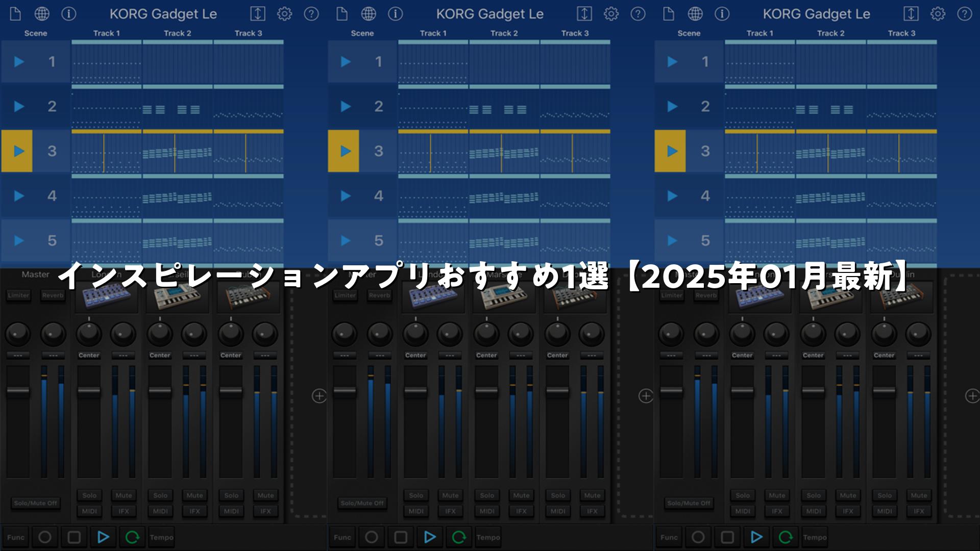980x551 pixels.
Task: Open Tempo button in right screenshot
Action: tap(815, 537)
